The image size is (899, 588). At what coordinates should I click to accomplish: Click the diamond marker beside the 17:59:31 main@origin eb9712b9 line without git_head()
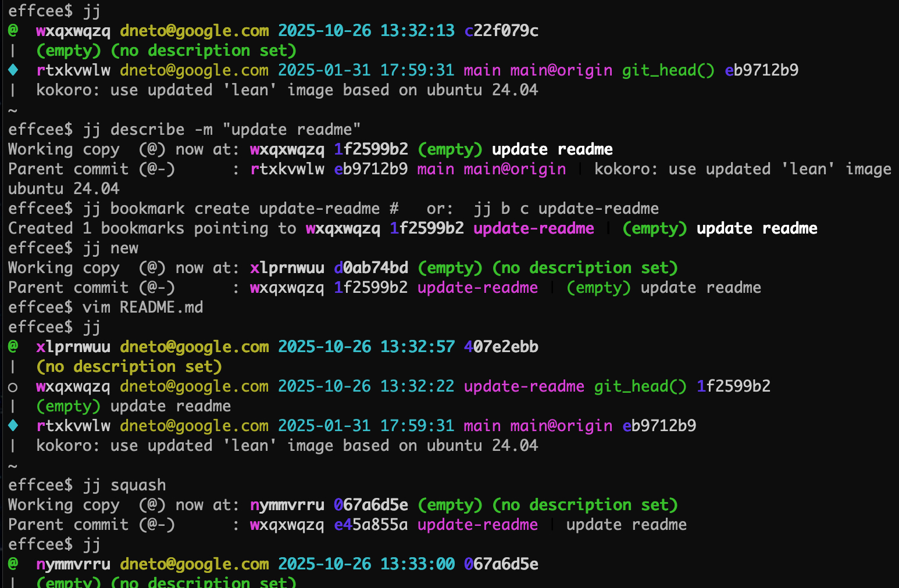(13, 425)
